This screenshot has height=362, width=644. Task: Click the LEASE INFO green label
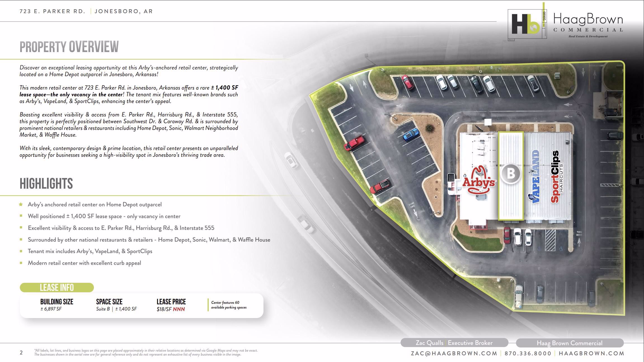(x=57, y=288)
